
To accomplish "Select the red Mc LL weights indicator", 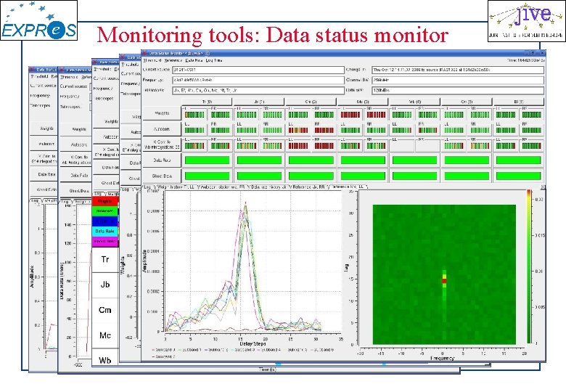I will tap(350, 115).
